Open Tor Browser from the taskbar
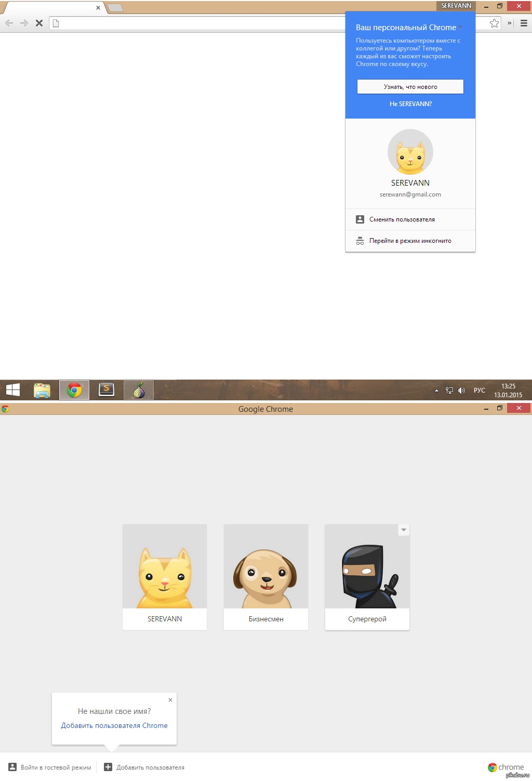This screenshot has width=532, height=781. point(139,390)
